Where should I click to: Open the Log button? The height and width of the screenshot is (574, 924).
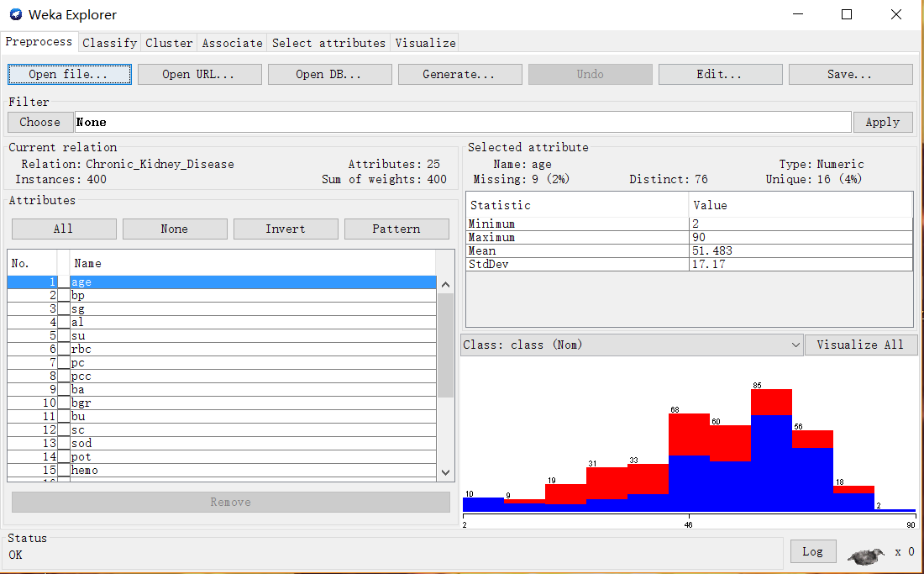tap(813, 551)
